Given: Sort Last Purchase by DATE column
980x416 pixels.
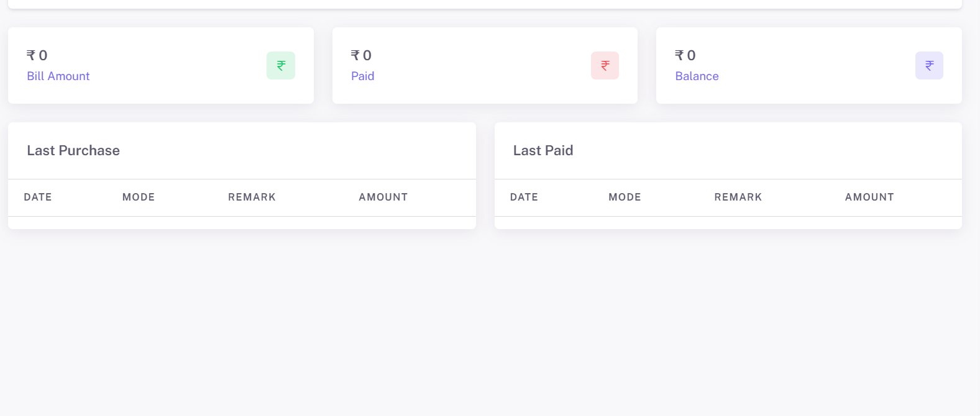Looking at the screenshot, I should pyautogui.click(x=37, y=197).
